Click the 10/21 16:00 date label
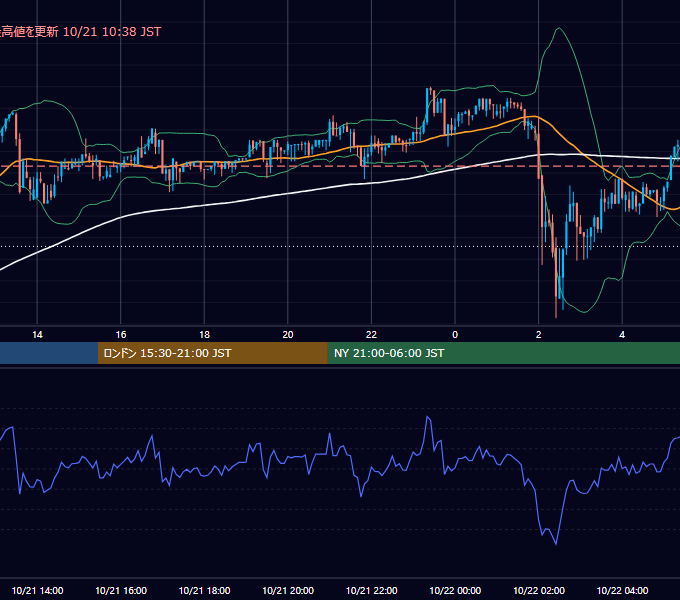 point(121,590)
